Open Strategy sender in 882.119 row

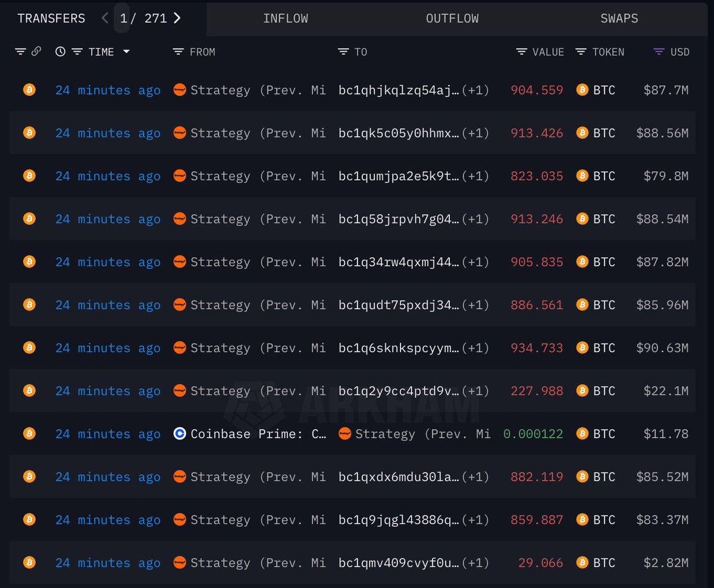pos(258,477)
